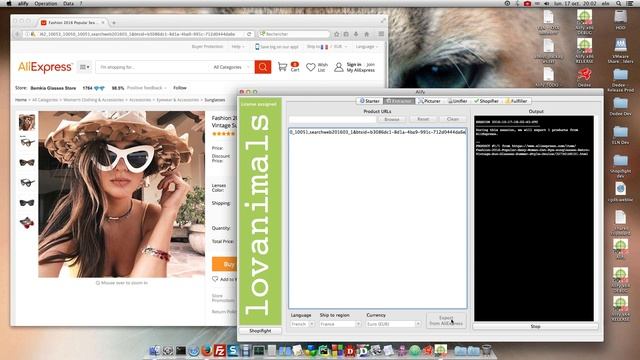Viewport: 640px width, 360px height.
Task: Open Firefox from the Dock
Action: pyautogui.click(x=207, y=350)
